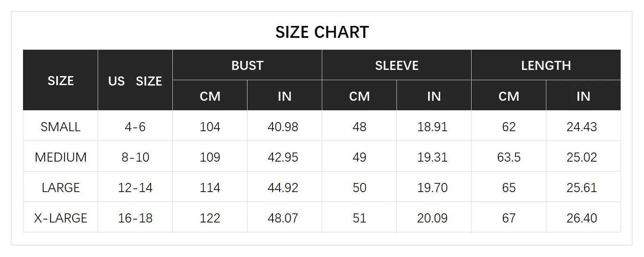
Task: Select the 48.07 bust inches cell
Action: click(283, 218)
